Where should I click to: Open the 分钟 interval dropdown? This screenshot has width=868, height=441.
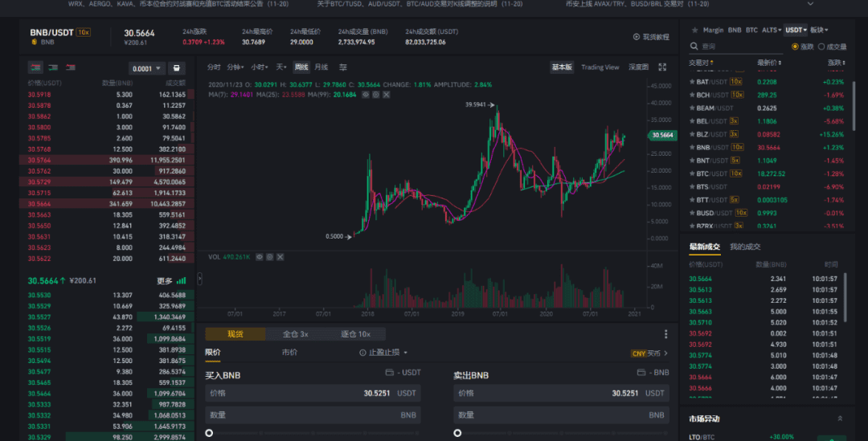click(x=235, y=67)
